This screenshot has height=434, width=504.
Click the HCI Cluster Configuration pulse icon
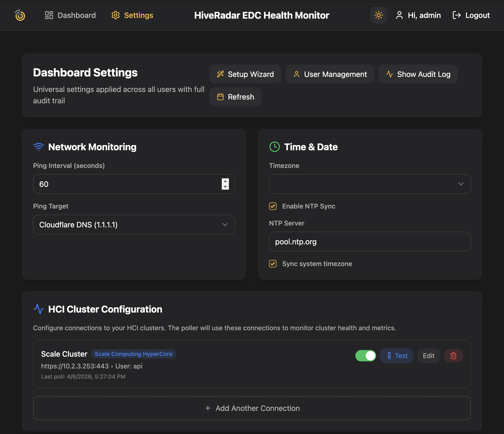tap(38, 309)
